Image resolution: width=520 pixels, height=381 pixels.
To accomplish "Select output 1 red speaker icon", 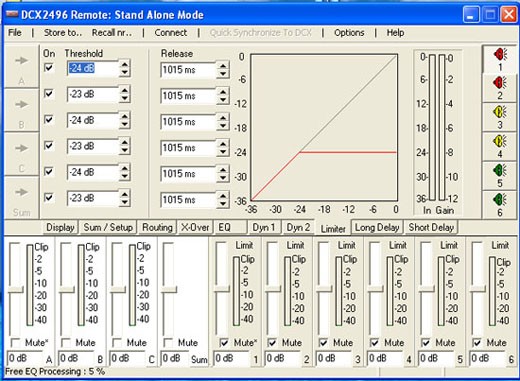I will (499, 54).
